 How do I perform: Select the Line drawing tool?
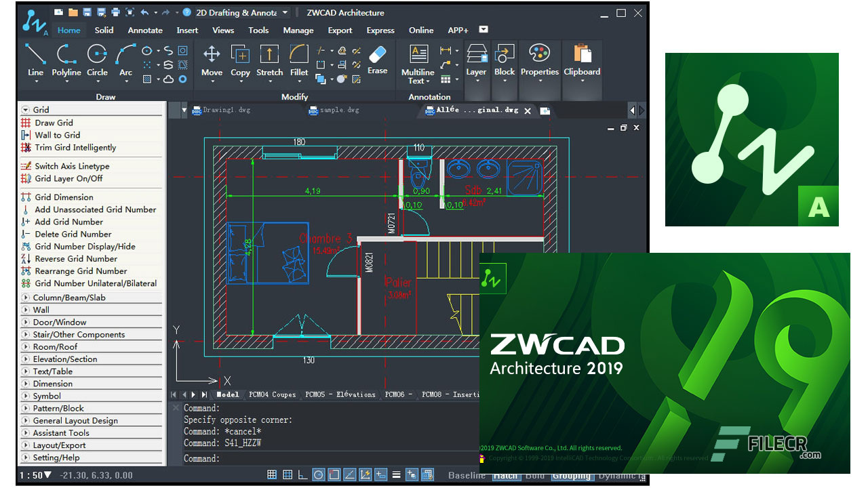pos(35,62)
